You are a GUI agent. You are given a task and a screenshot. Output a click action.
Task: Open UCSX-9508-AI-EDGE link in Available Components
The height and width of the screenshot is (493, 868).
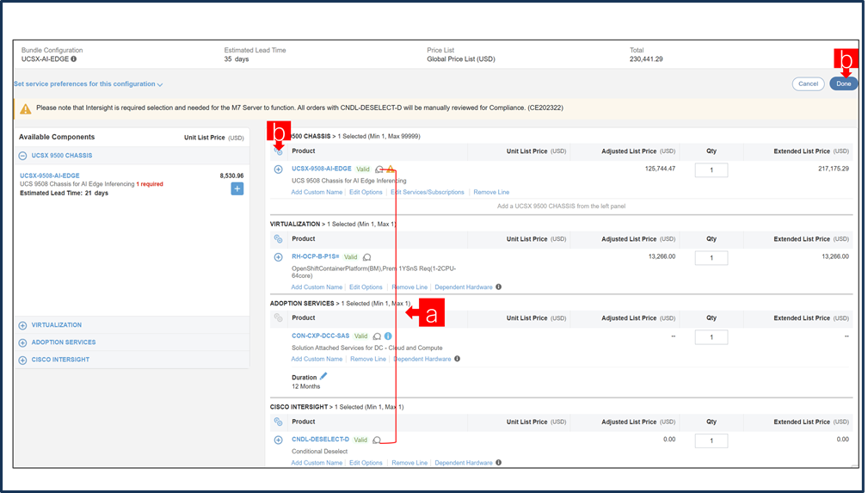click(50, 176)
